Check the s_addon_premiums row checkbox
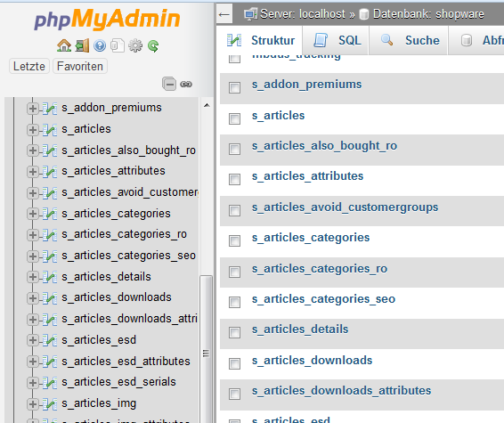The image size is (504, 423). pyautogui.click(x=234, y=87)
